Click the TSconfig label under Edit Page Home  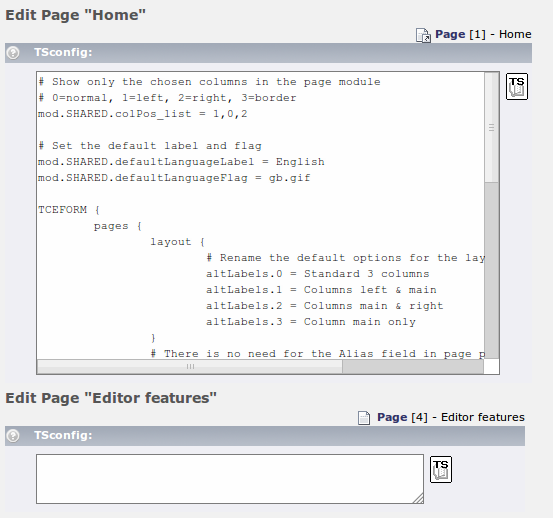[63, 53]
